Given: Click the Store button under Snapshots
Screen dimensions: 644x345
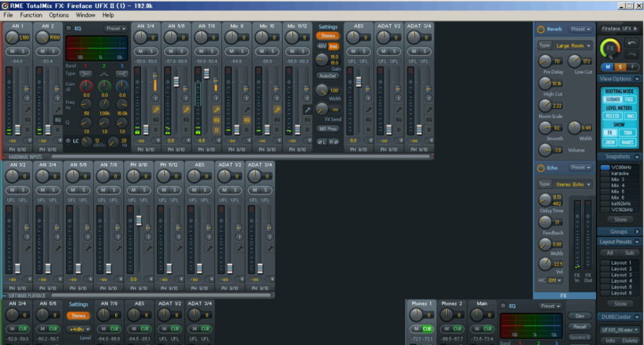Looking at the screenshot, I should pos(620,219).
